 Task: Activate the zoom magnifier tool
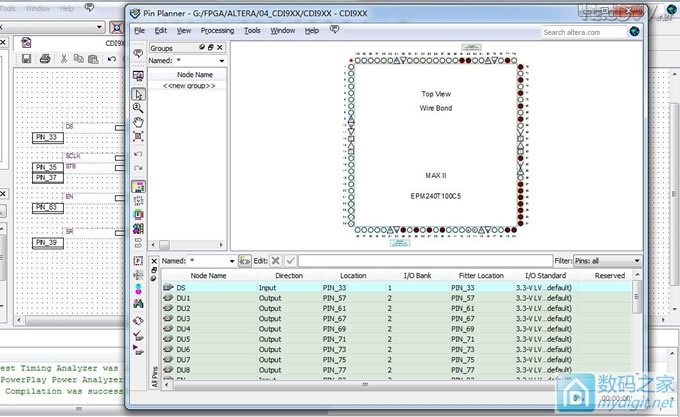[138, 108]
